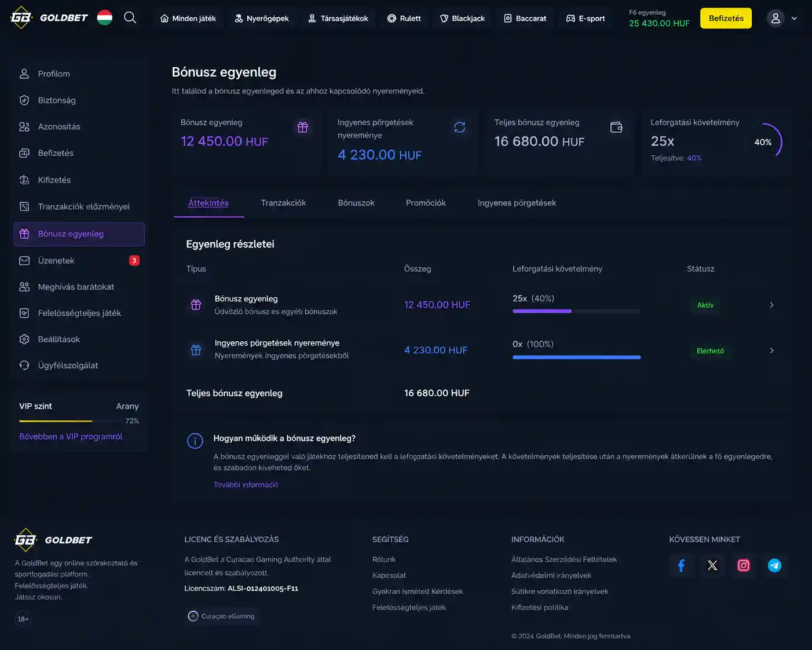Expand the Bónusz egyenleg row chevron
This screenshot has width=812, height=650.
point(771,305)
